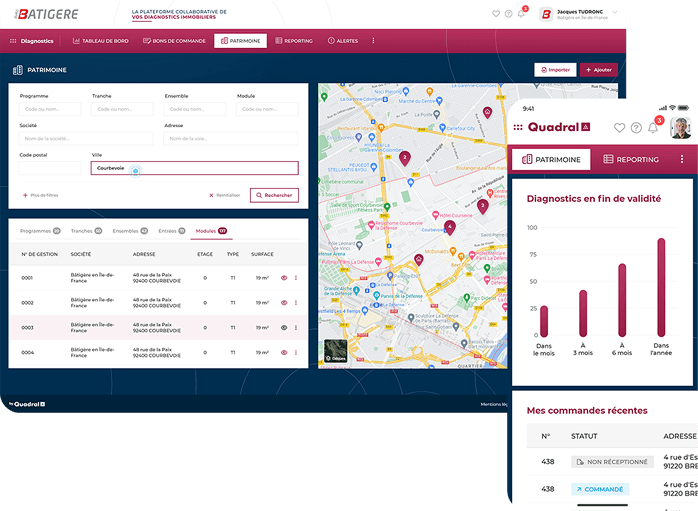Toggle visibility eye for row 0003

coord(284,327)
